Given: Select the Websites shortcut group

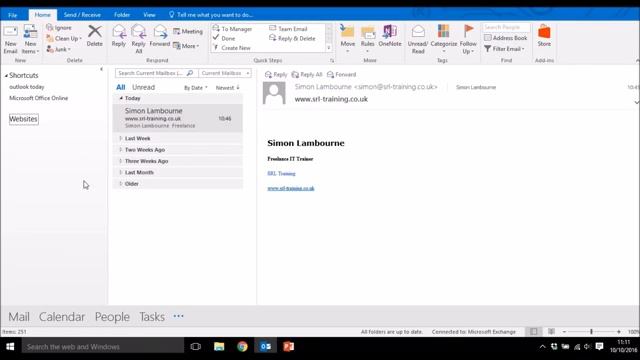Looking at the screenshot, I should point(24,119).
